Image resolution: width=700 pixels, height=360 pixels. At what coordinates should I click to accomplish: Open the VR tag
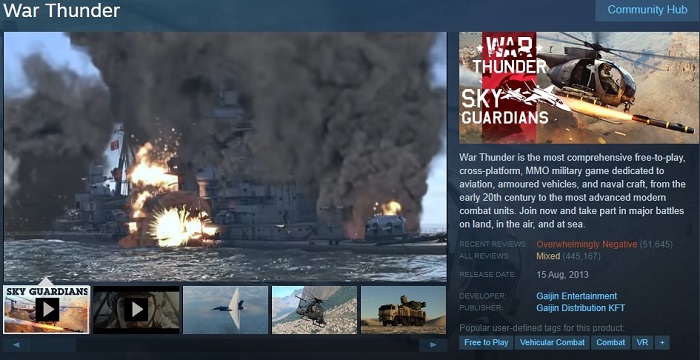click(642, 343)
